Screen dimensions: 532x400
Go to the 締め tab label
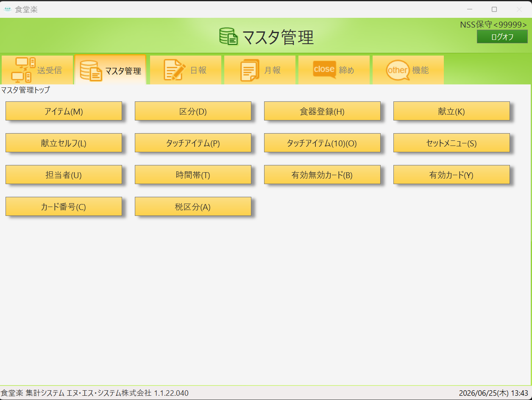tap(347, 70)
